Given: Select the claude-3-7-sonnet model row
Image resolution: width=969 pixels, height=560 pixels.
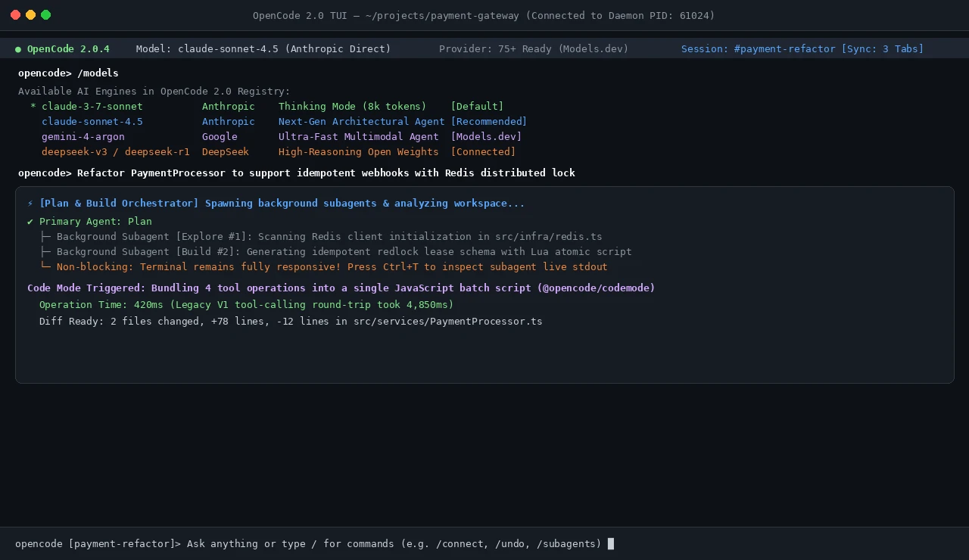Looking at the screenshot, I should [267, 107].
